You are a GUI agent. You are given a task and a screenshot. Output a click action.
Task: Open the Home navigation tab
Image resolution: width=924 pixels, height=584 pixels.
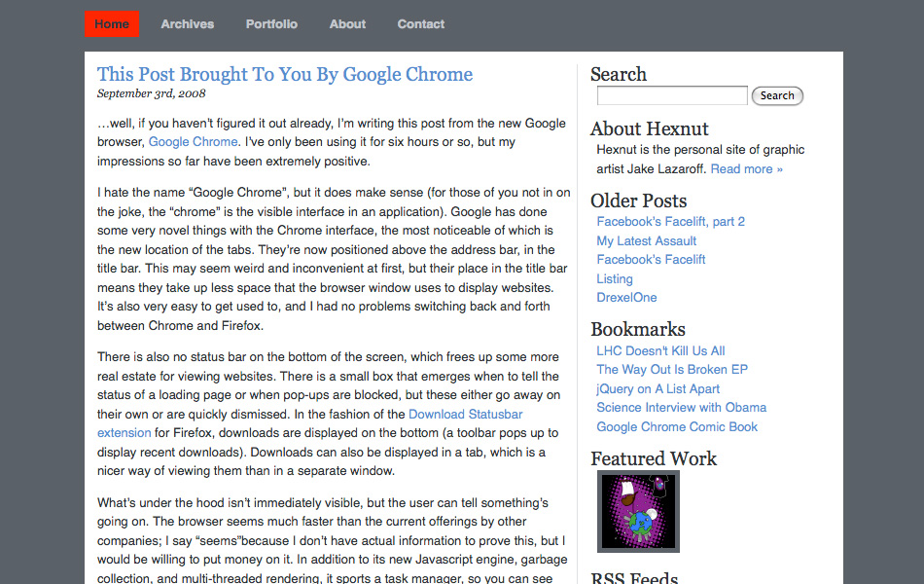coord(112,24)
